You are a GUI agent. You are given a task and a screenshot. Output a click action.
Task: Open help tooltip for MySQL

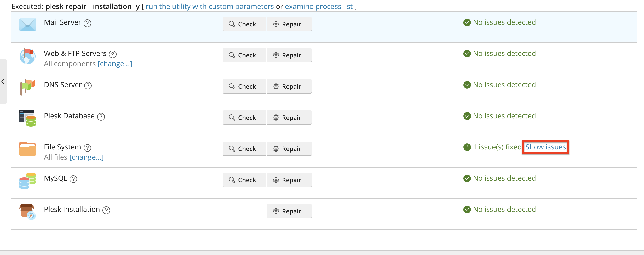coord(73,179)
